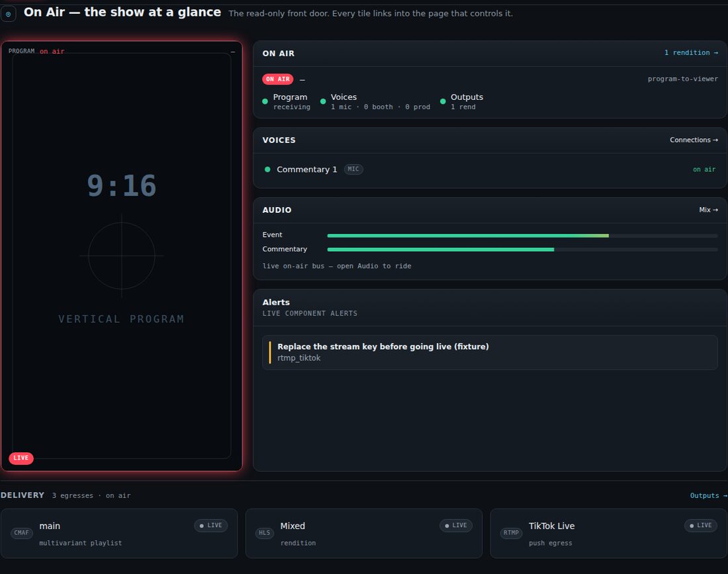
Task: Click the '3 egresses · on air' text
Action: click(x=91, y=495)
